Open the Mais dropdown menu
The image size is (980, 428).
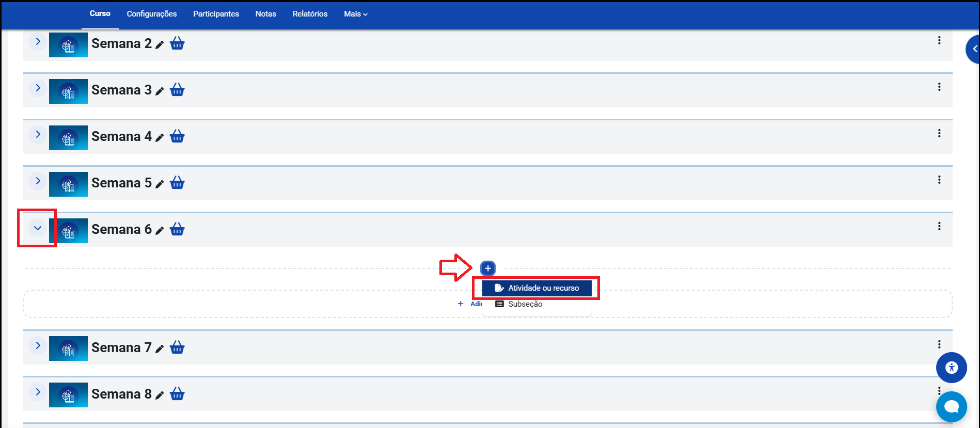click(x=355, y=14)
